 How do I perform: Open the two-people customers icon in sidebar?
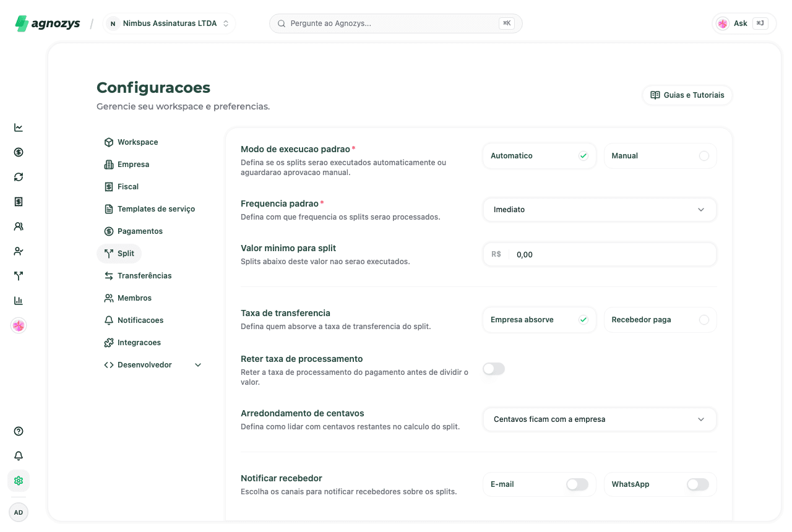[19, 226]
